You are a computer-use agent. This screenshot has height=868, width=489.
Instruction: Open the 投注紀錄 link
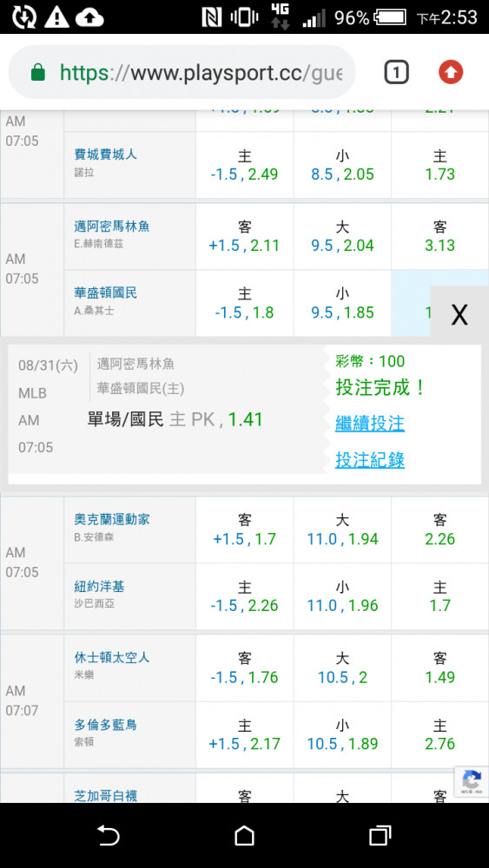pyautogui.click(x=370, y=460)
